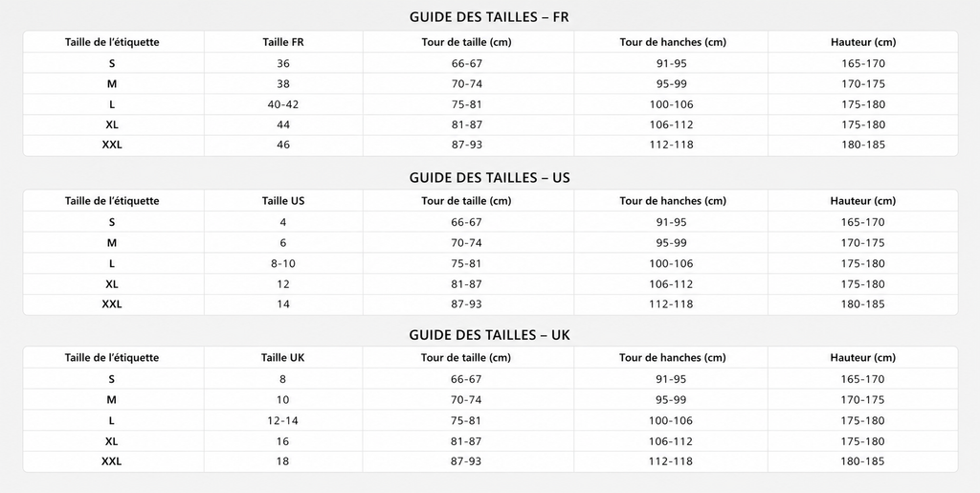Click the GUIDE DES TAILLES – FR heading

point(489,17)
